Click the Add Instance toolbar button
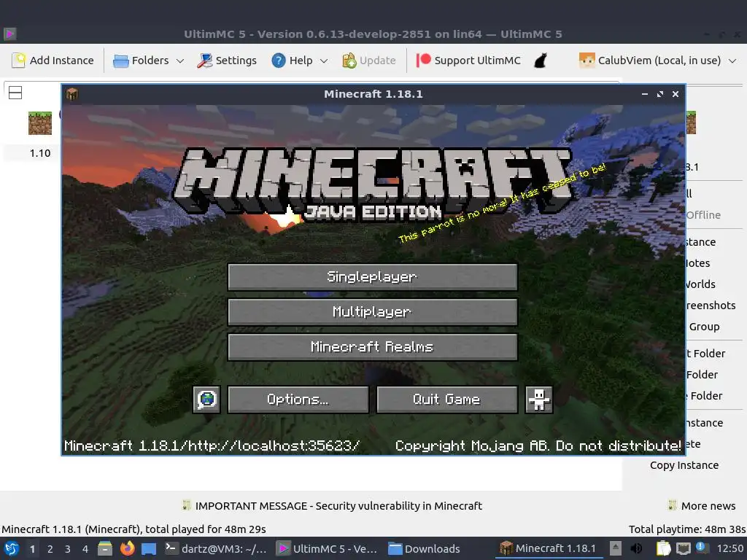 coord(53,61)
